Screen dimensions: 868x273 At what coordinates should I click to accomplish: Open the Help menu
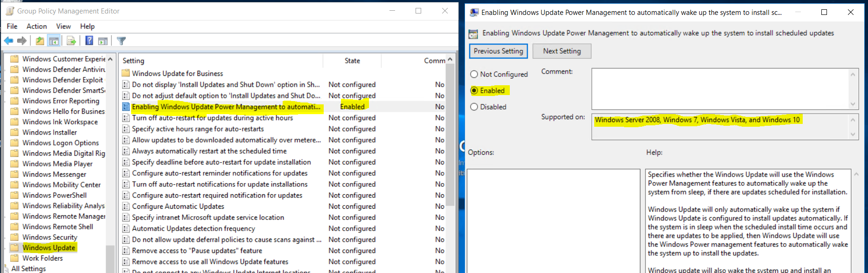pos(87,26)
